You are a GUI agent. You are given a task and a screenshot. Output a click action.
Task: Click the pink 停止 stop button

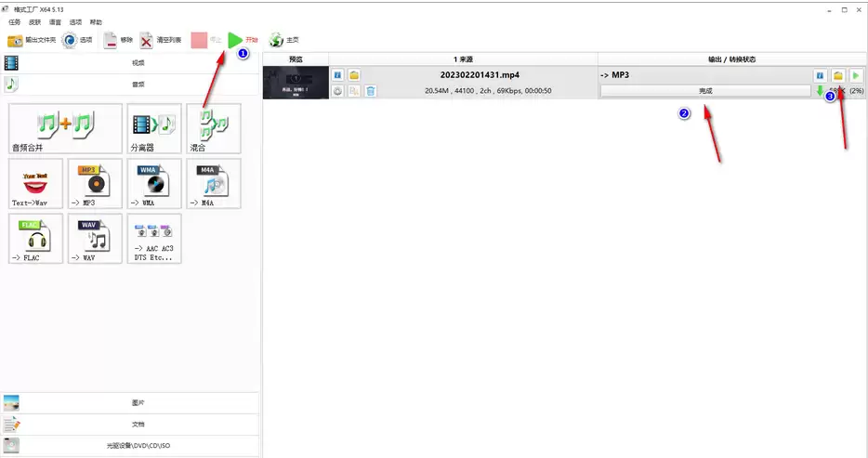tap(206, 40)
